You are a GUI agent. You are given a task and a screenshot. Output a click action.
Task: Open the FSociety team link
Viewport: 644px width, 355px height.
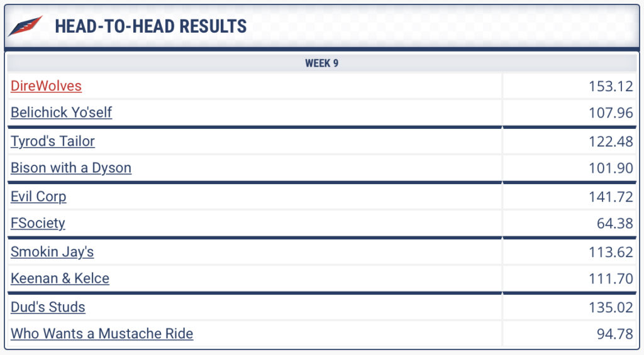click(38, 223)
